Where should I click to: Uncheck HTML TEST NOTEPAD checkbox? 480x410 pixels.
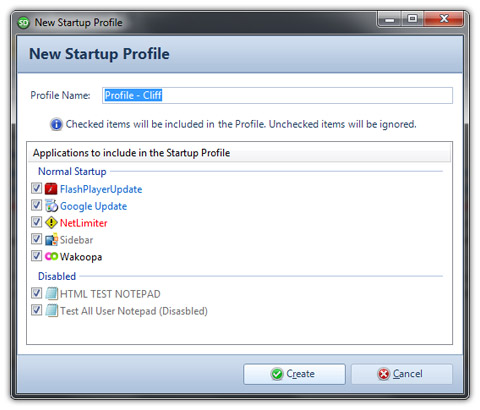click(36, 293)
